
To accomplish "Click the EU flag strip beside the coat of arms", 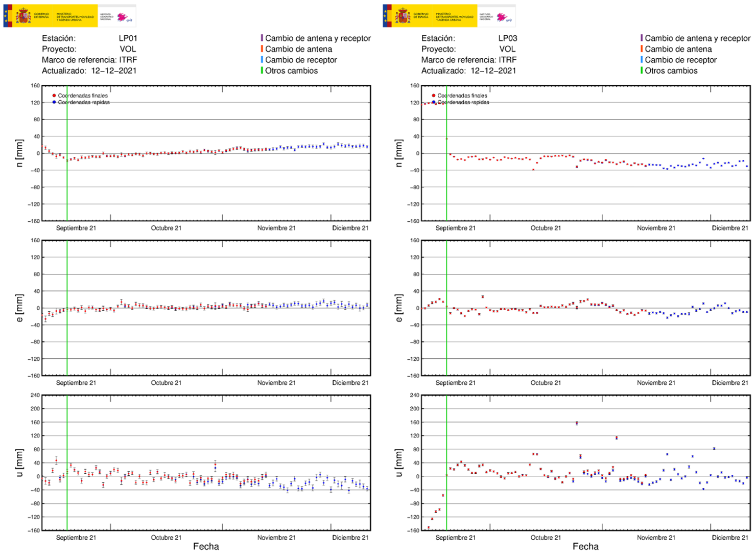I will coord(7,15).
